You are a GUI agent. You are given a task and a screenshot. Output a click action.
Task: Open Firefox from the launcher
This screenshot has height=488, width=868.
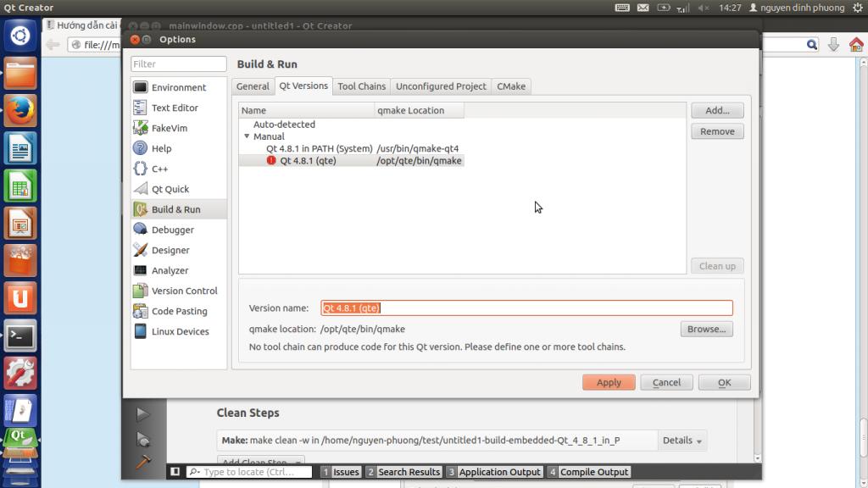(x=20, y=110)
